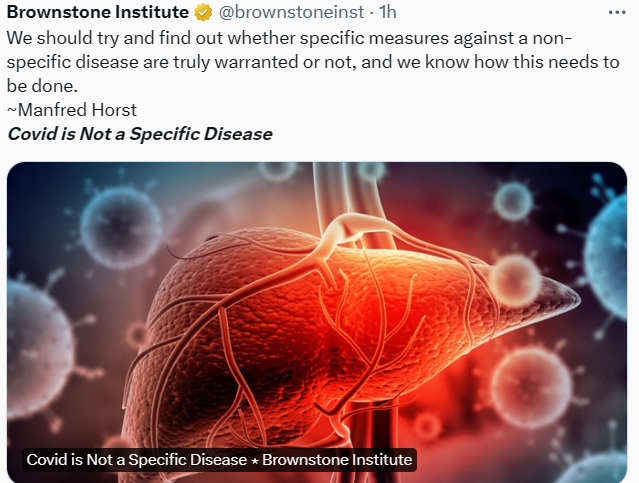Click the image caption mentioning Brownstone Institute
The image size is (639, 483).
pos(219,460)
